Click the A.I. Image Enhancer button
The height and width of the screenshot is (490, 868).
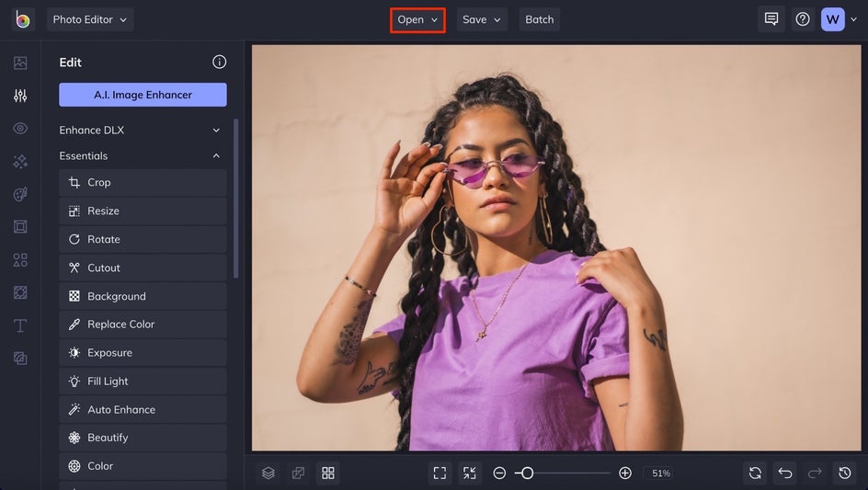pos(143,95)
